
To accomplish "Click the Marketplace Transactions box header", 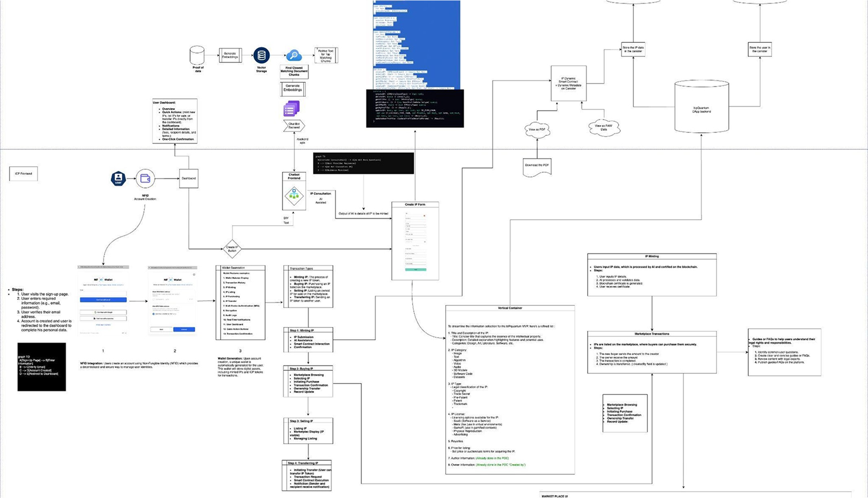I will (x=652, y=334).
